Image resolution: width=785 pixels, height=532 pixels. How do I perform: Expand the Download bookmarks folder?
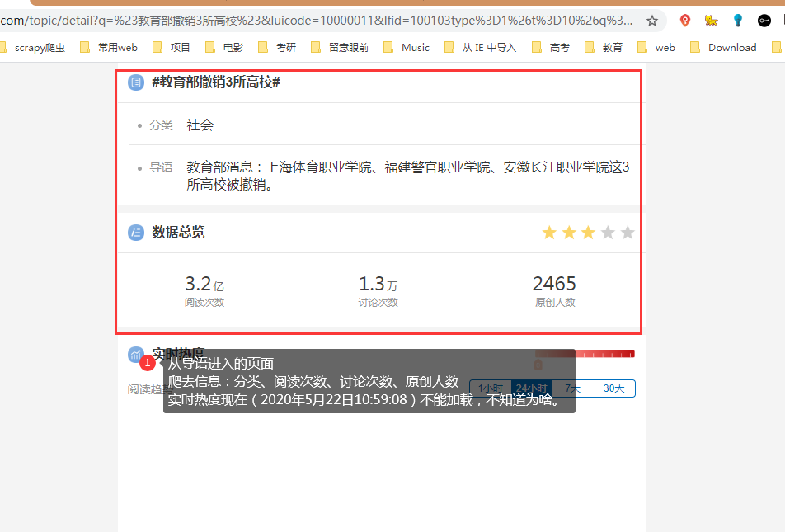point(729,47)
